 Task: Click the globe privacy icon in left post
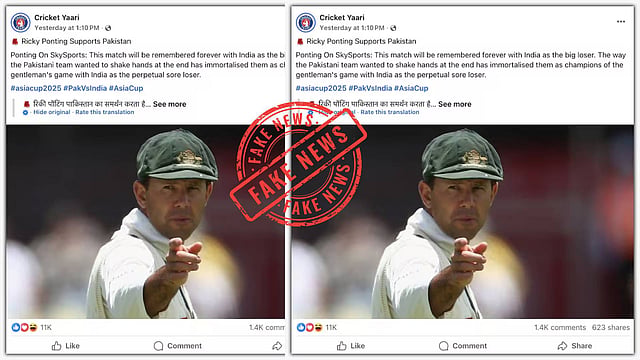108,28
